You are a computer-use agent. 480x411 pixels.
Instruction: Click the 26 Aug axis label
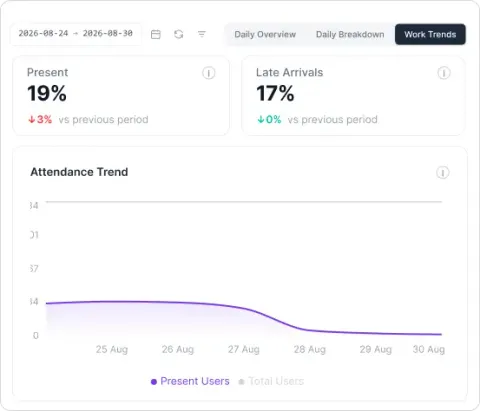coord(178,349)
